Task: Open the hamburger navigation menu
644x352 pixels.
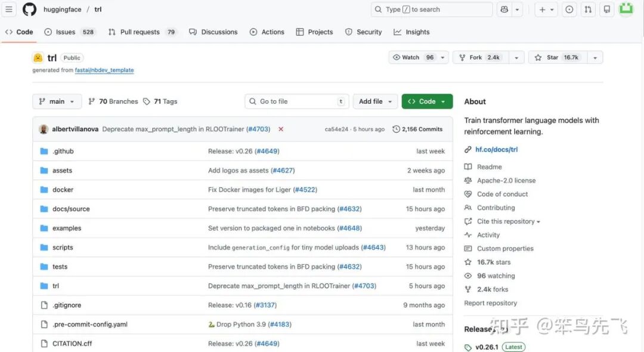Action: tap(9, 10)
